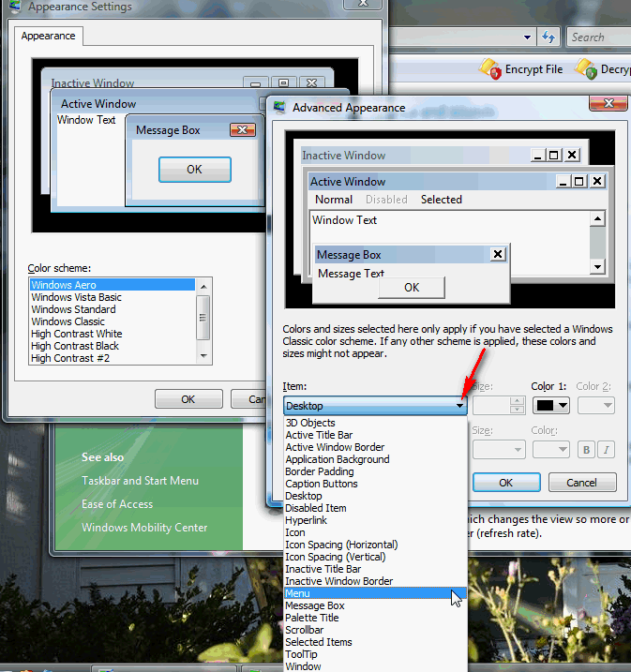Screen dimensions: 631x672
Task: Click the item Size spinner field
Action: [x=499, y=406]
